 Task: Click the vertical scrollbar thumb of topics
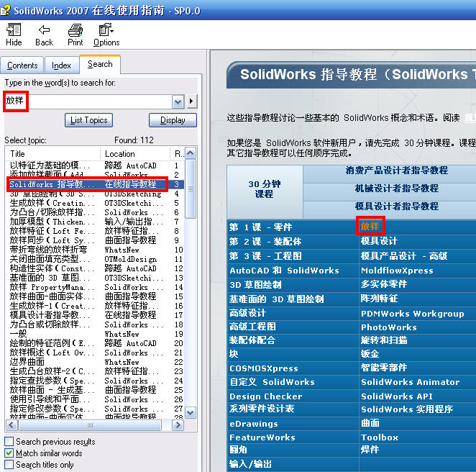[191, 189]
